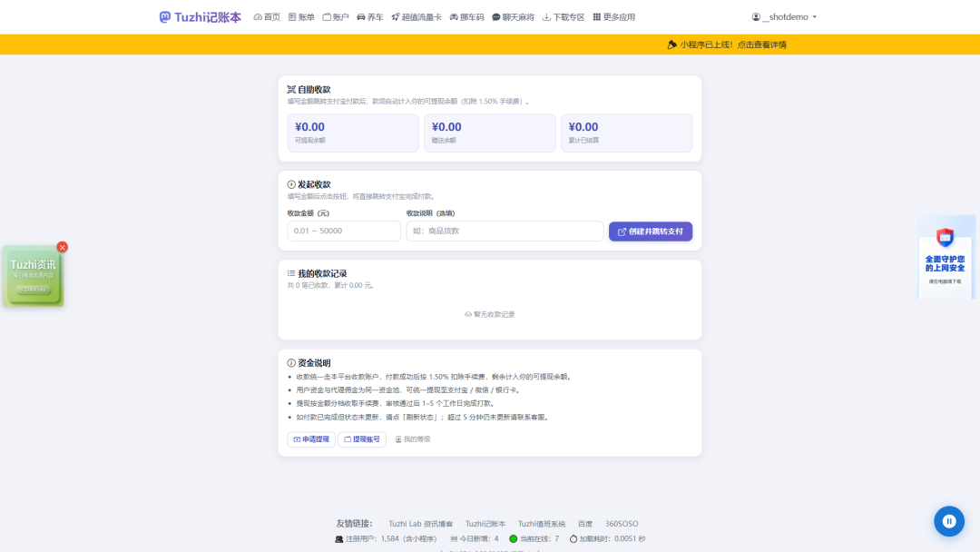Click the 申请提现 apply withdrawal button
Image resolution: width=980 pixels, height=552 pixels.
(x=311, y=439)
